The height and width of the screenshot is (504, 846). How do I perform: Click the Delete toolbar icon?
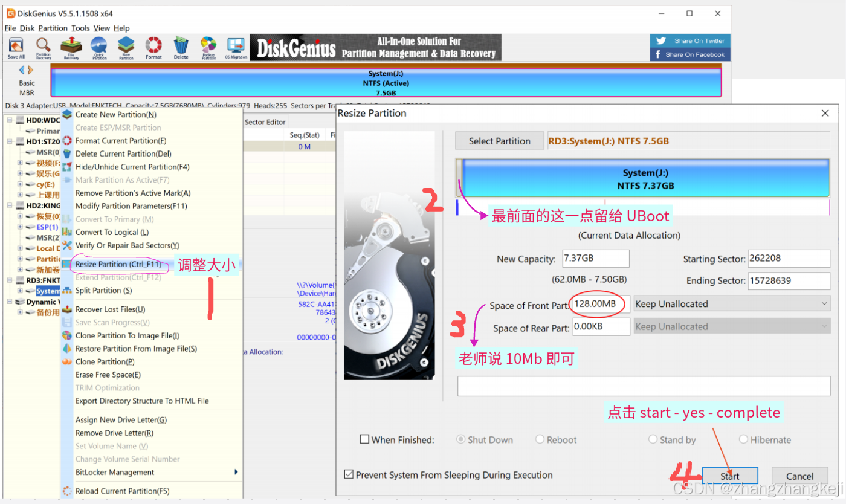pos(181,48)
